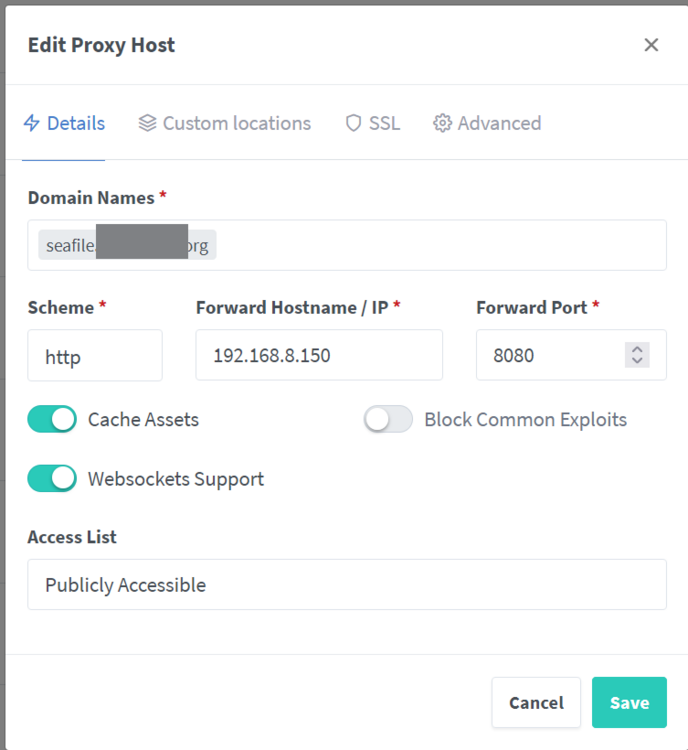Click the gear Advanced icon
The image size is (688, 750).
point(442,123)
